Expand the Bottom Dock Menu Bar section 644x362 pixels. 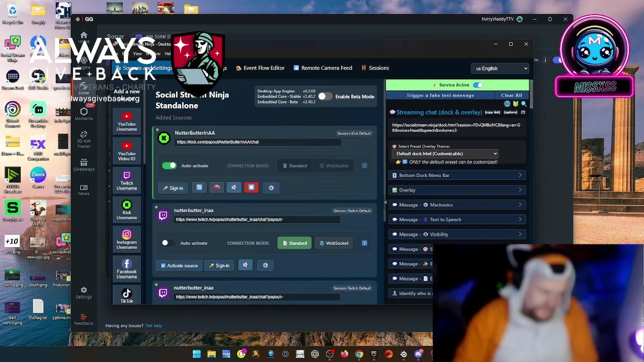point(457,175)
